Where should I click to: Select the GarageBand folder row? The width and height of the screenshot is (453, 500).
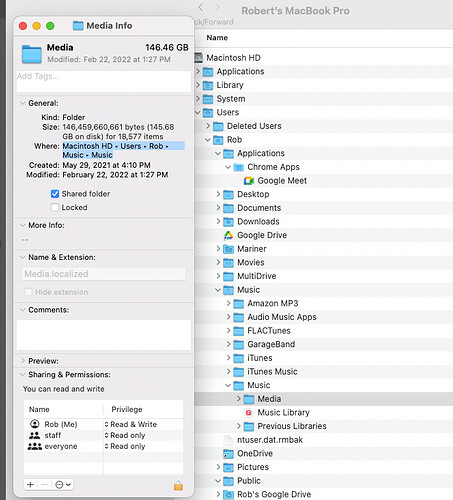323,344
